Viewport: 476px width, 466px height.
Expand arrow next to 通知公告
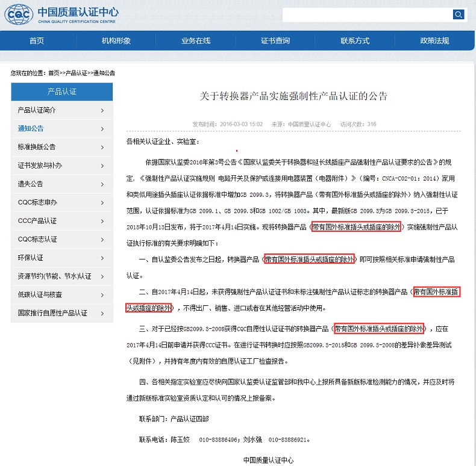(102, 128)
